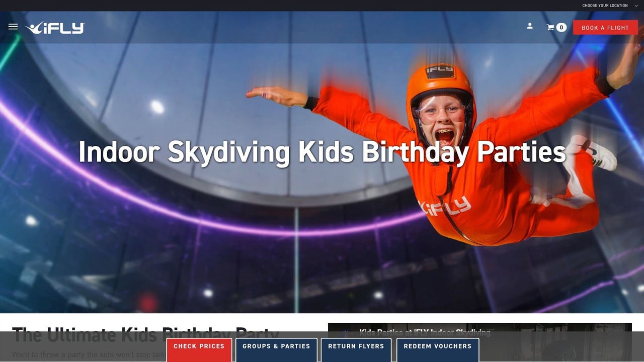Open the hamburger navigation menu
Screen dimensions: 644x362
tap(13, 27)
